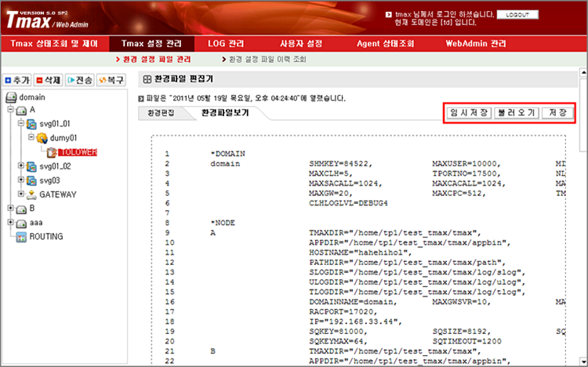
Task: Switch to 환경편집 tab
Action: pos(162,113)
